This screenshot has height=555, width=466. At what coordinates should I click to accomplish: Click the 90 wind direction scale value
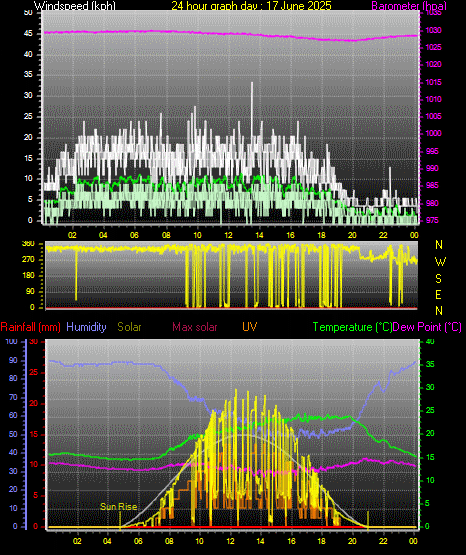pyautogui.click(x=30, y=291)
